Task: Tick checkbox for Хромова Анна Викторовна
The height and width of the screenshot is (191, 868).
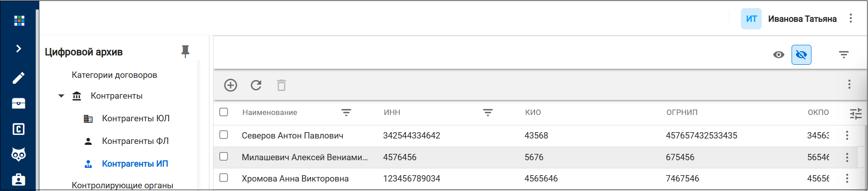Action: (223, 178)
